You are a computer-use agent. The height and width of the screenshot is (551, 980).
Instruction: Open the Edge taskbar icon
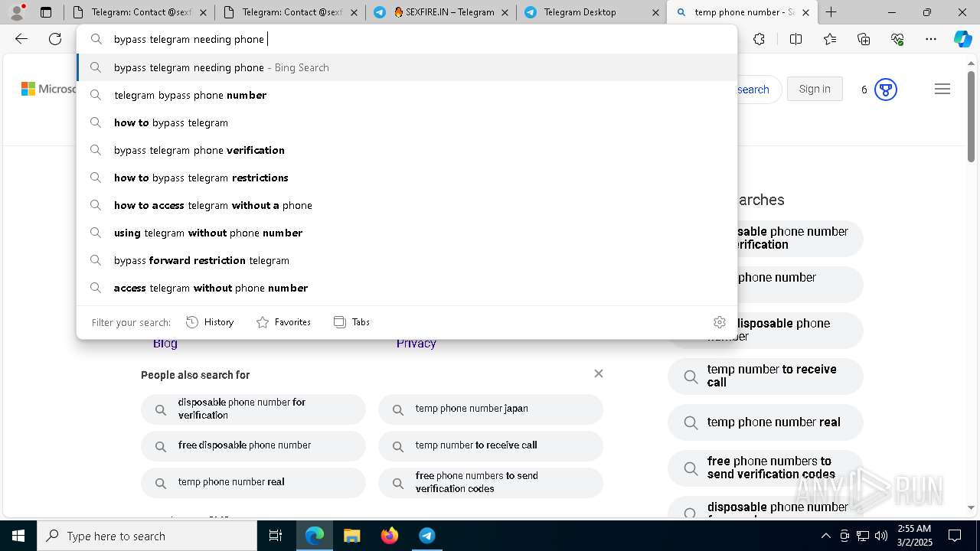[x=315, y=536]
